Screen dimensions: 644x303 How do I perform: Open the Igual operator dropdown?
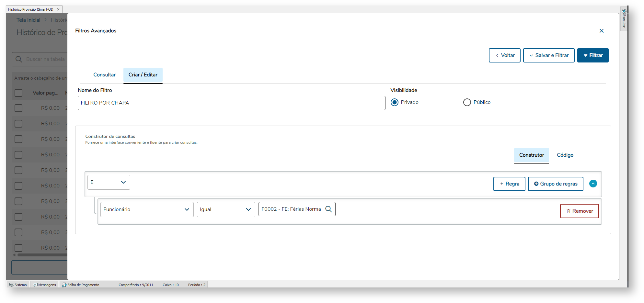tap(226, 209)
